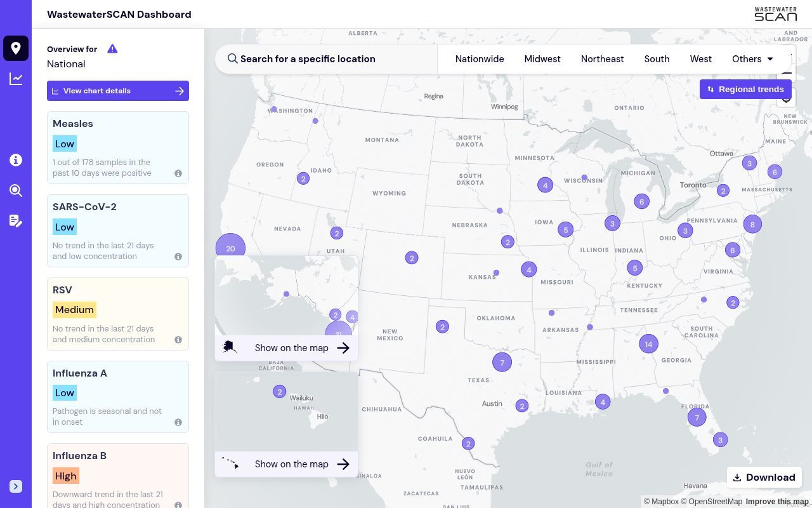This screenshot has height=508, width=812.
Task: Click the single site dot in the Alaska inset
Action: [x=286, y=294]
